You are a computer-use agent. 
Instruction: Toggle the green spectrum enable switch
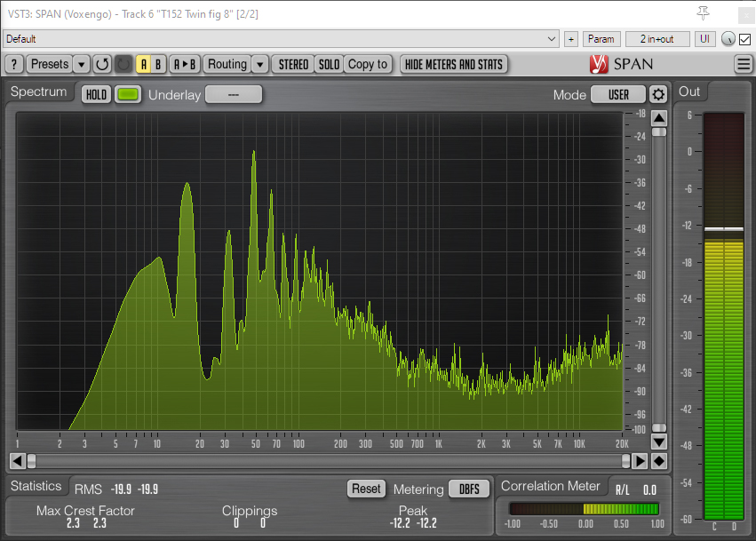(x=128, y=95)
